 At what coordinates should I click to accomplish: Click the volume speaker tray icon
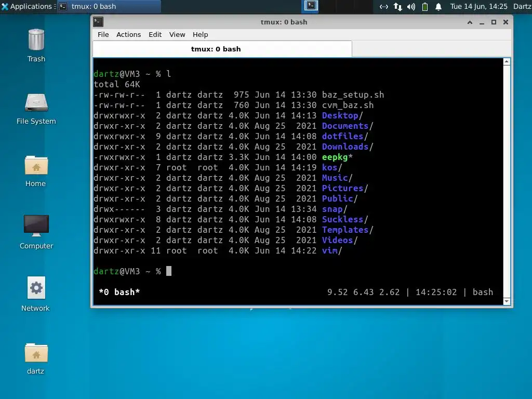pyautogui.click(x=411, y=6)
